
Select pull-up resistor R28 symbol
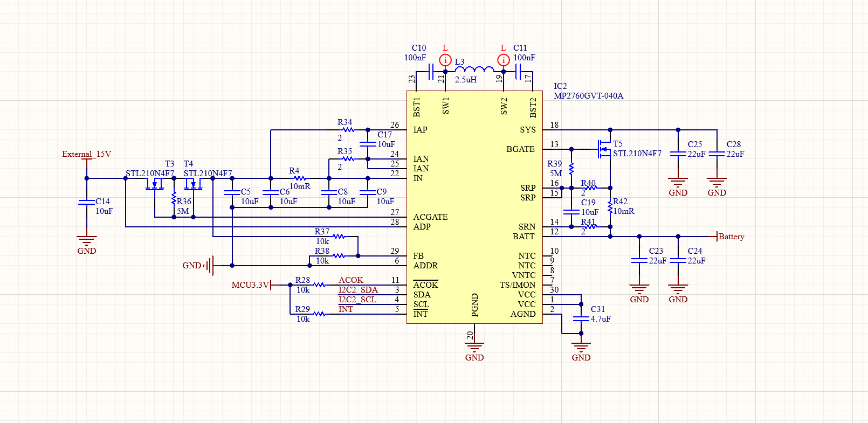[319, 285]
